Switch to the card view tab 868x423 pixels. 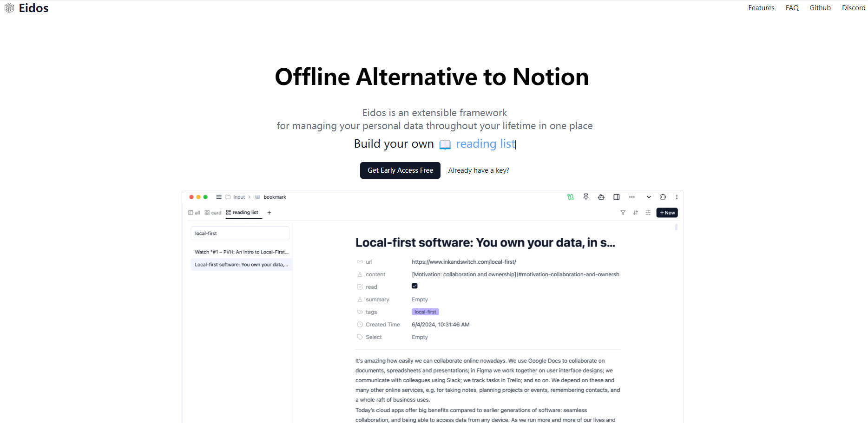213,213
